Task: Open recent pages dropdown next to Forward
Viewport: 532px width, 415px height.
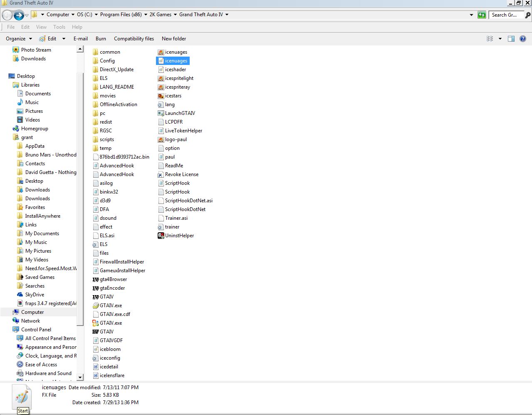Action: (27, 15)
